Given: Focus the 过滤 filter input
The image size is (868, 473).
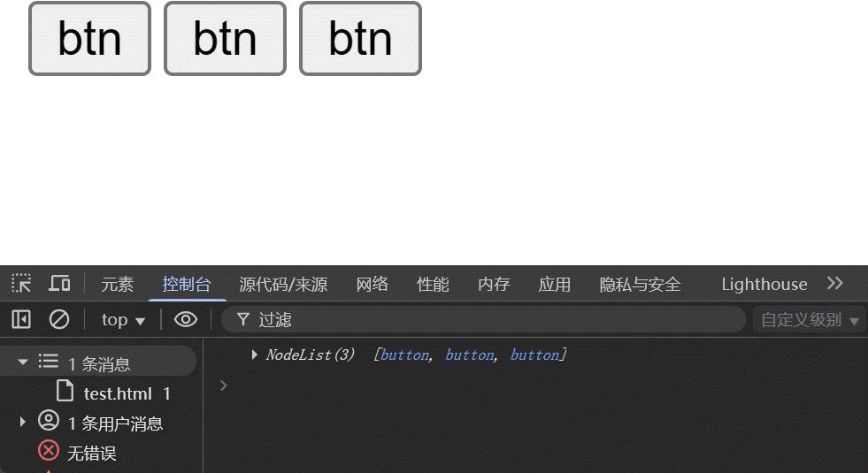Looking at the screenshot, I should click(483, 320).
